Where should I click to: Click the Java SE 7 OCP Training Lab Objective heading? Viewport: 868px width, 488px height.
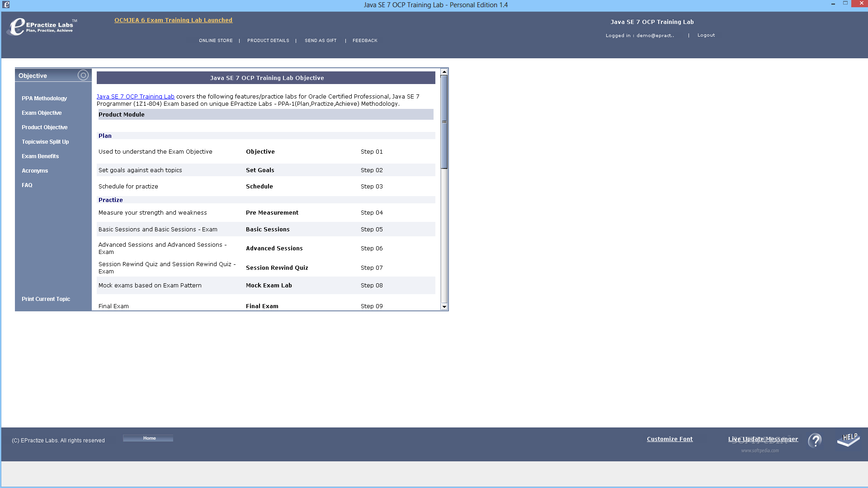[x=267, y=78]
